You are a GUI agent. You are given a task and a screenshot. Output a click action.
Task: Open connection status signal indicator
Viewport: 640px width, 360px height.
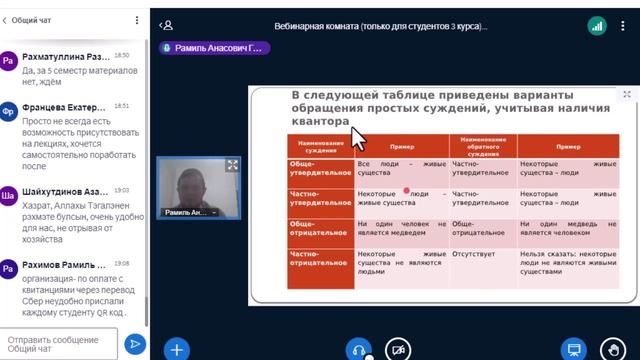[597, 26]
